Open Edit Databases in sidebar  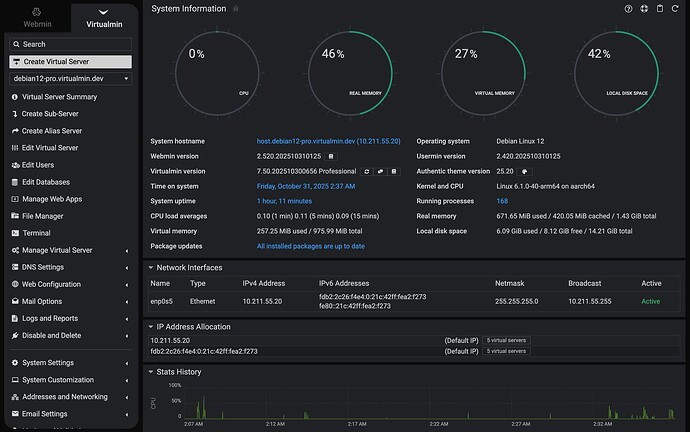click(46, 182)
